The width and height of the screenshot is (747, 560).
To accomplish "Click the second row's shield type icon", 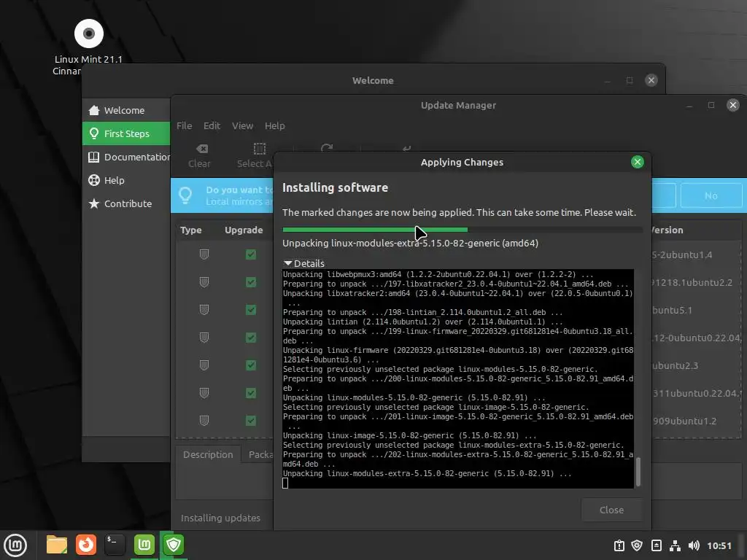I will point(204,282).
